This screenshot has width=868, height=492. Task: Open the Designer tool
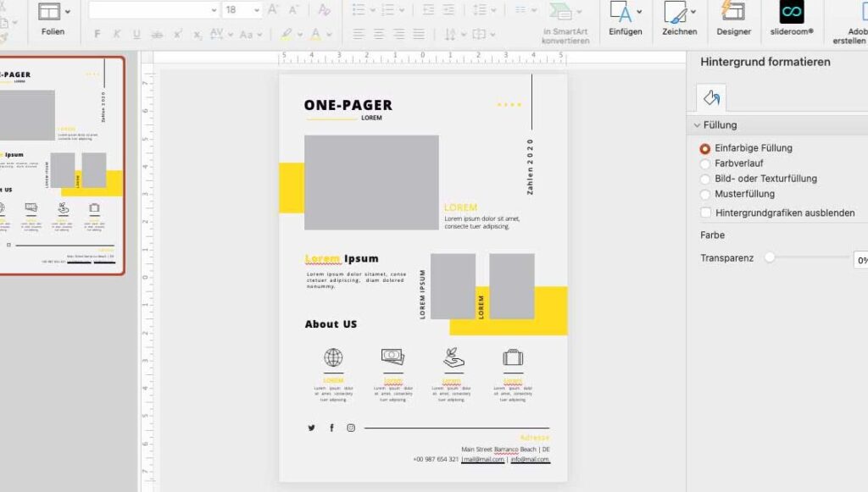pyautogui.click(x=733, y=13)
